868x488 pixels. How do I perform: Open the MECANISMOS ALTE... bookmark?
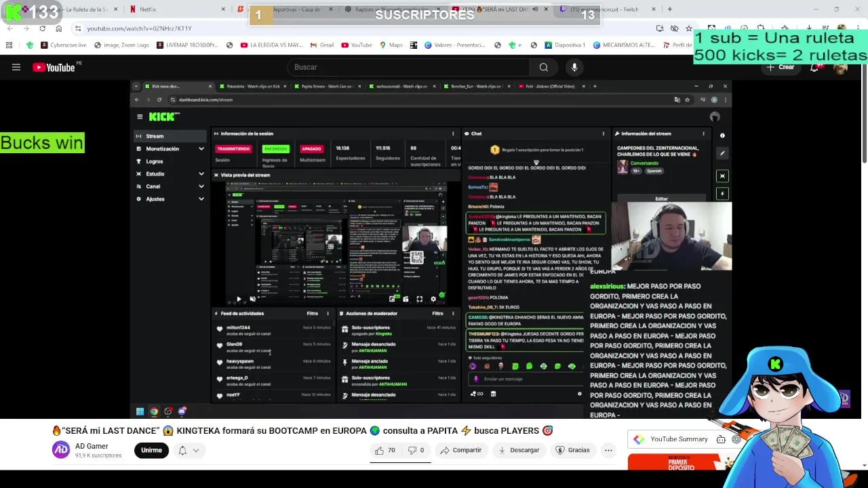tap(624, 45)
